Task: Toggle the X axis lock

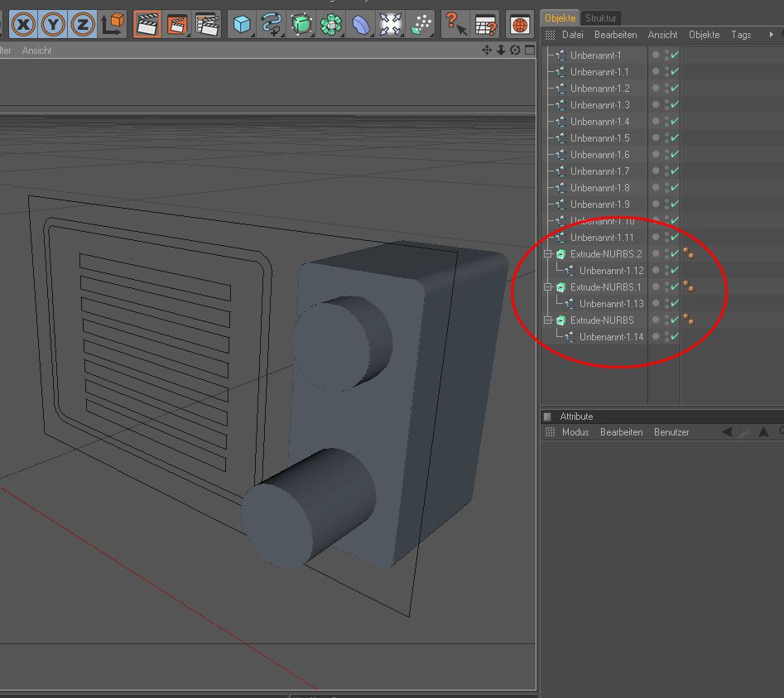Action: tap(23, 24)
